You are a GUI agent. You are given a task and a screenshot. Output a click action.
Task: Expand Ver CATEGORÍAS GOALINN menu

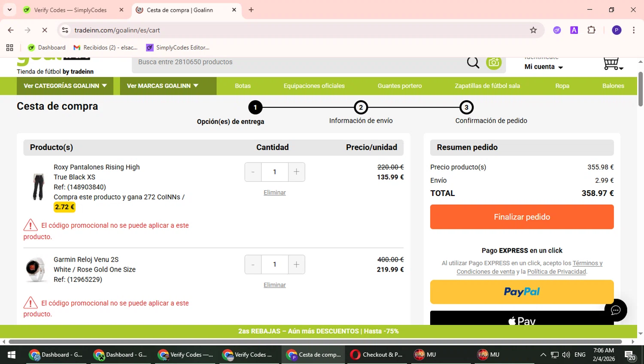tap(65, 86)
